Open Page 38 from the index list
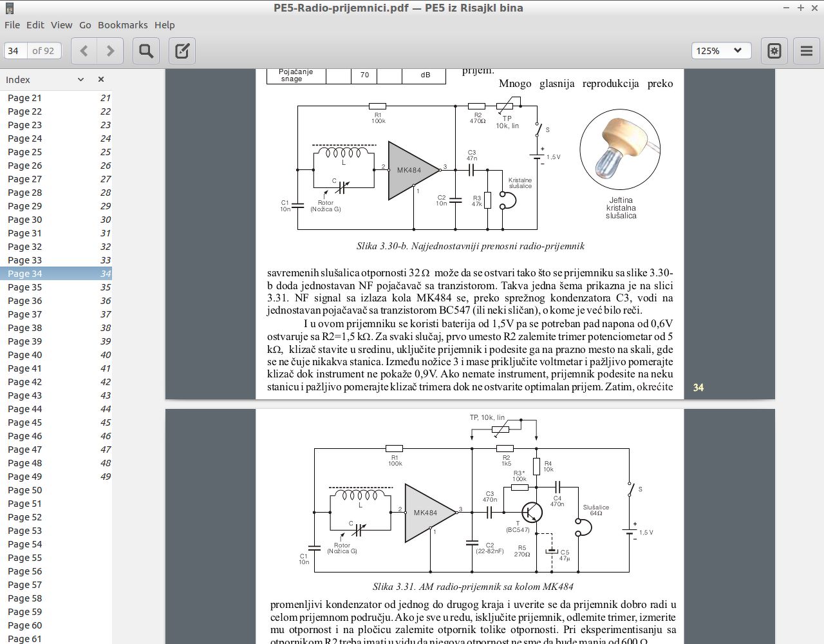This screenshot has height=644, width=824. coord(56,328)
